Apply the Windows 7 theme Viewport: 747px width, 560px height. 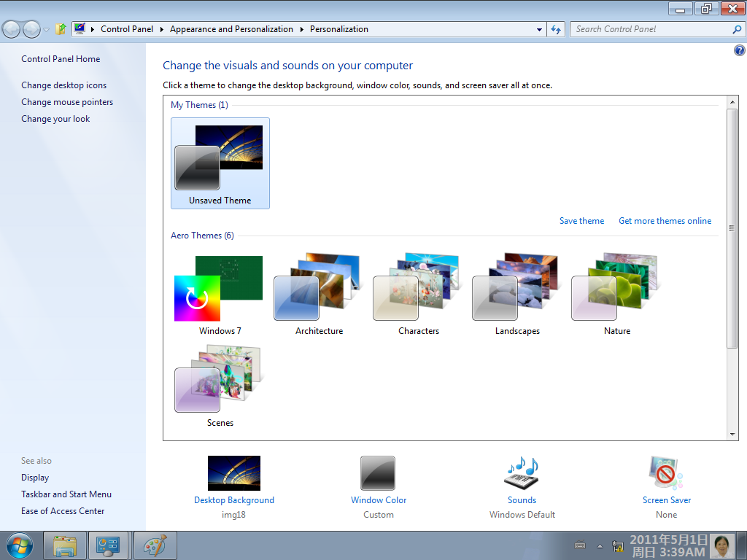pos(220,295)
